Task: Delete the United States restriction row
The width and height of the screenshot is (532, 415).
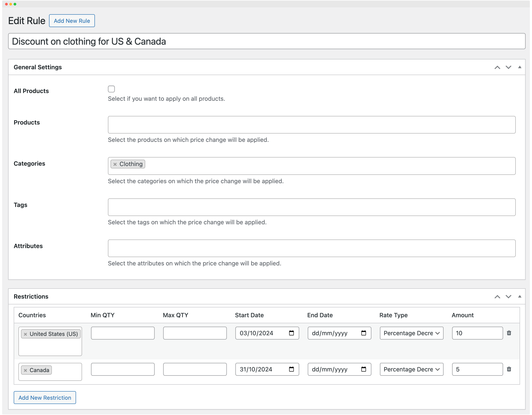Action: click(x=509, y=333)
